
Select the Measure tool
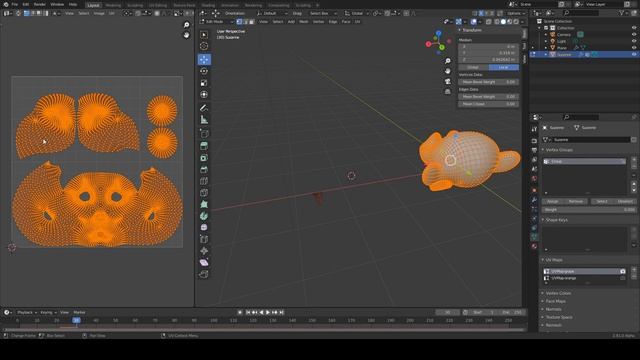click(204, 120)
